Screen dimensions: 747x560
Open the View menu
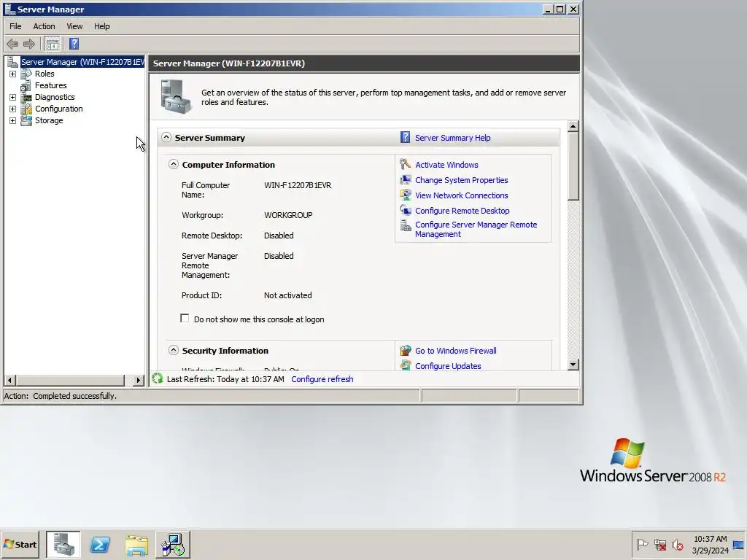click(x=74, y=26)
